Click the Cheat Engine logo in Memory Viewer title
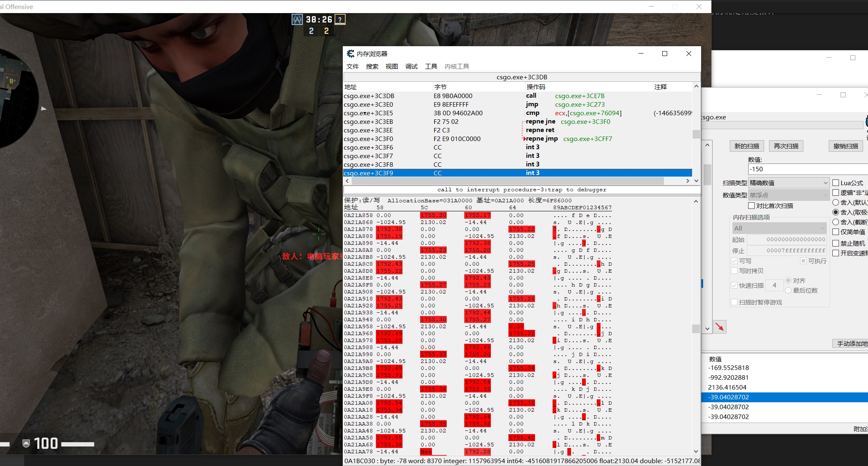This screenshot has height=466, width=868. (x=351, y=54)
